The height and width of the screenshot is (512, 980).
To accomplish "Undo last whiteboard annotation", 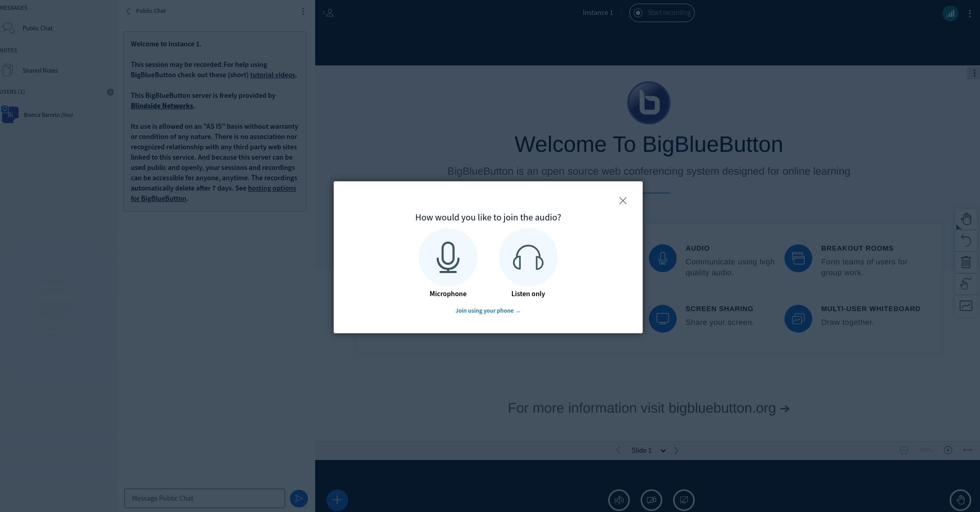I will (x=966, y=241).
